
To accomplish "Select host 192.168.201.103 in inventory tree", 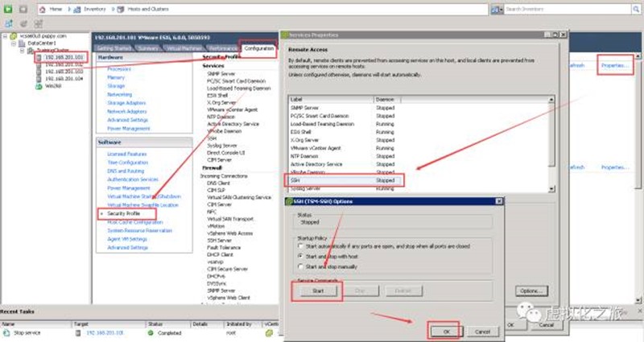I will coord(64,72).
